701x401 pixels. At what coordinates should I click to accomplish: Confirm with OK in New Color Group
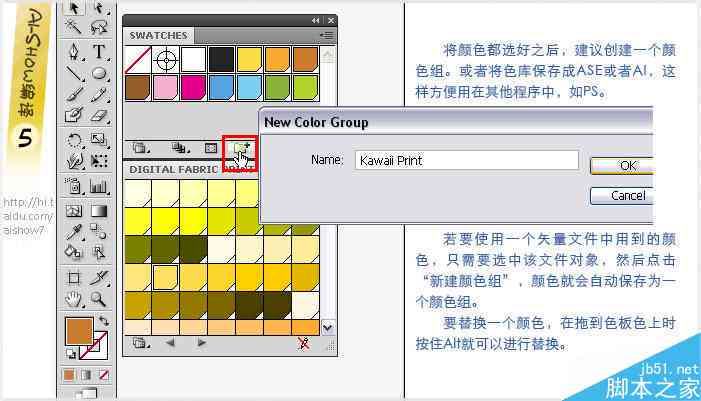click(x=621, y=166)
